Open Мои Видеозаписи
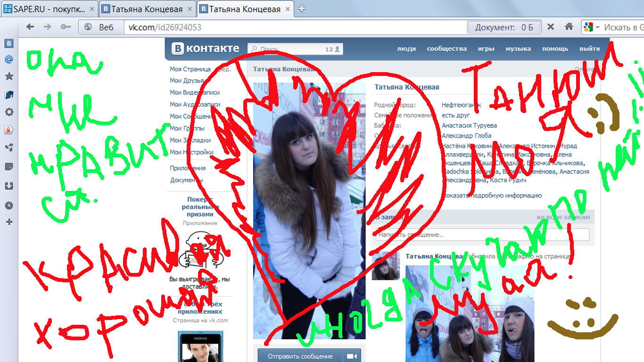The height and width of the screenshot is (362, 644). (x=195, y=92)
